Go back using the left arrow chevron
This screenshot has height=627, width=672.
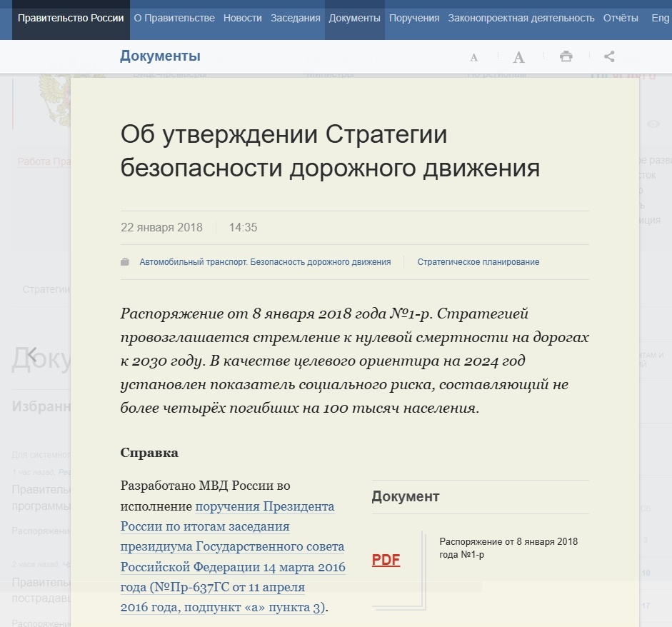tap(33, 354)
